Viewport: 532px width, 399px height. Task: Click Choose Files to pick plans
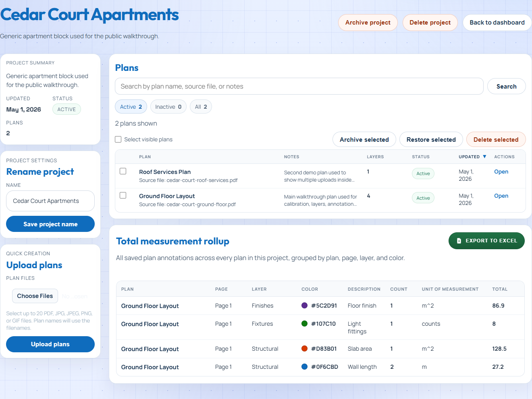35,296
